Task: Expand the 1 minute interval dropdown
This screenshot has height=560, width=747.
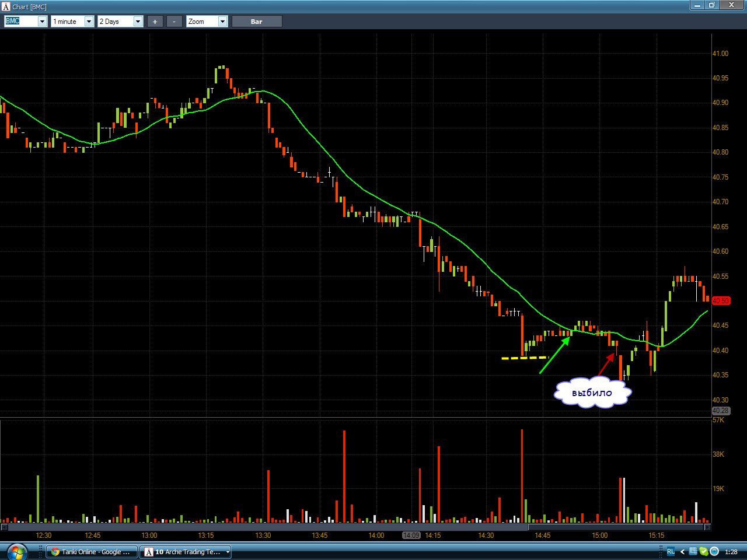Action: point(89,22)
